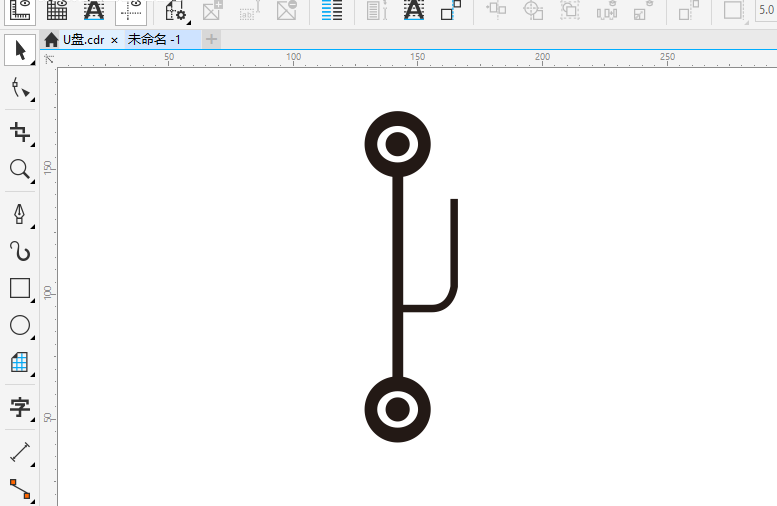
Task: Select the Crop tool
Action: [20, 132]
